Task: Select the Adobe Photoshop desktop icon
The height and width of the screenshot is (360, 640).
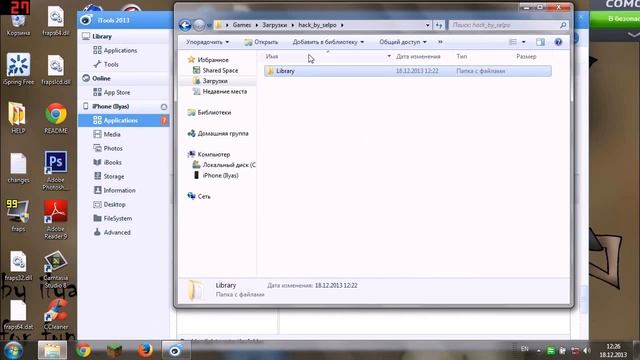Action: [x=56, y=171]
